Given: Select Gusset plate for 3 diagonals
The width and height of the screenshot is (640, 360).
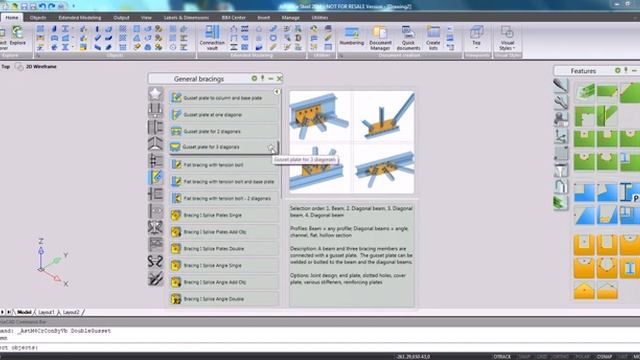Looking at the screenshot, I should tap(223, 147).
